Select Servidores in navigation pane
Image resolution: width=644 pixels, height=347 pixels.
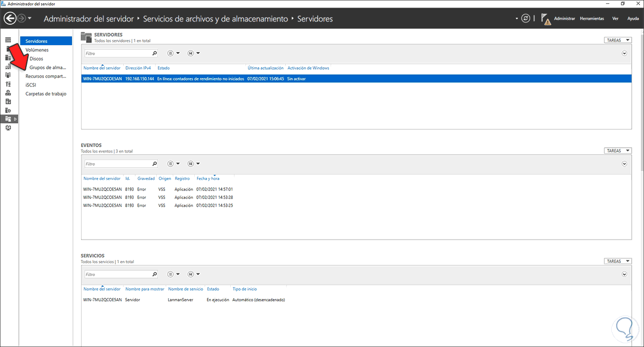pos(46,41)
